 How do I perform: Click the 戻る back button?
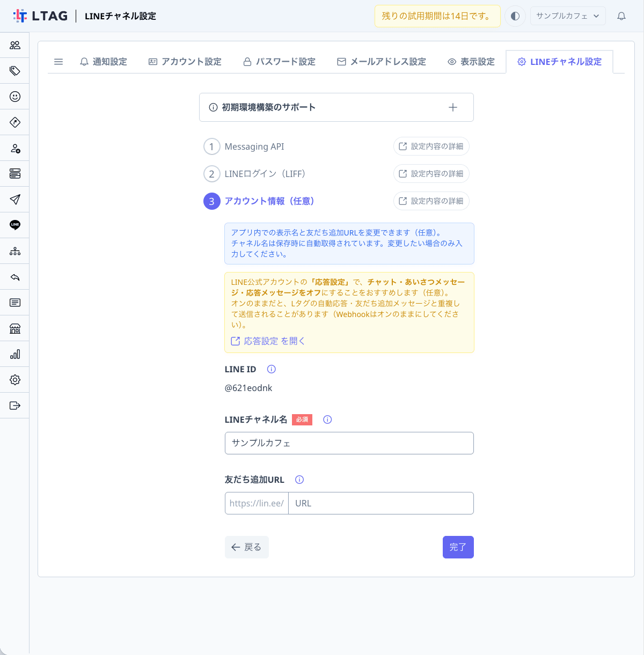point(247,547)
